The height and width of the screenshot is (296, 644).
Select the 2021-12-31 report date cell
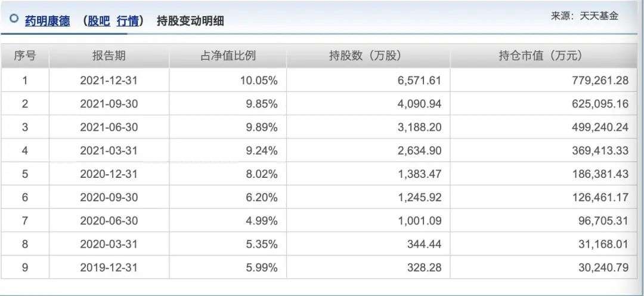(109, 81)
